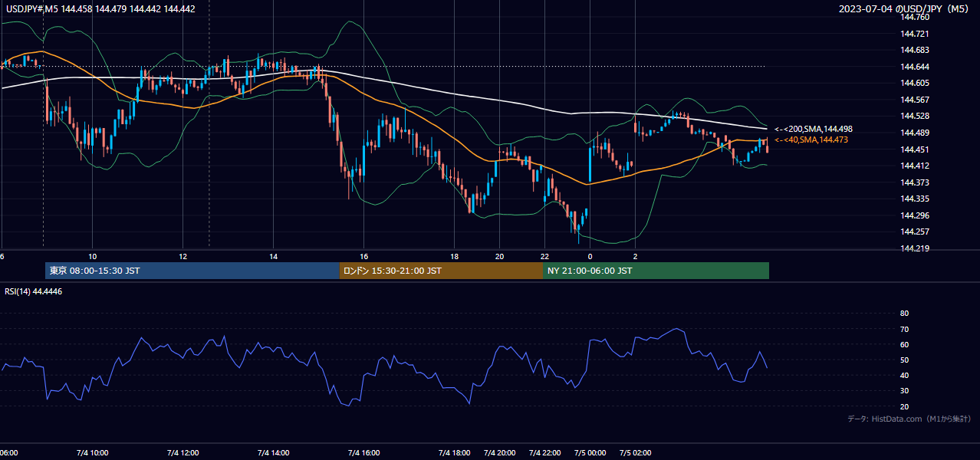This screenshot has width=980, height=460.
Task: Click the price axis value 144.335
Action: pyautogui.click(x=913, y=199)
